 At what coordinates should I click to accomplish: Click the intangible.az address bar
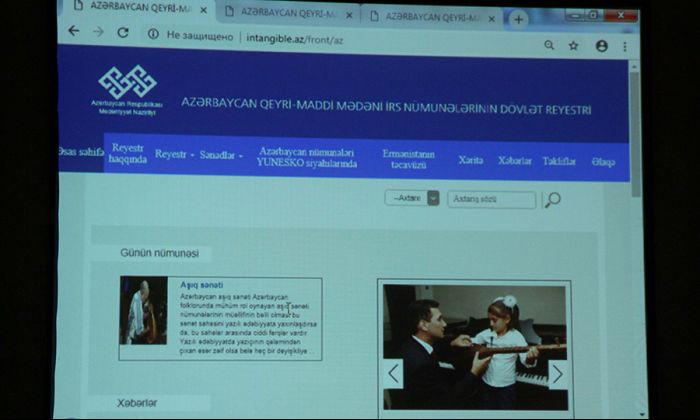click(295, 39)
